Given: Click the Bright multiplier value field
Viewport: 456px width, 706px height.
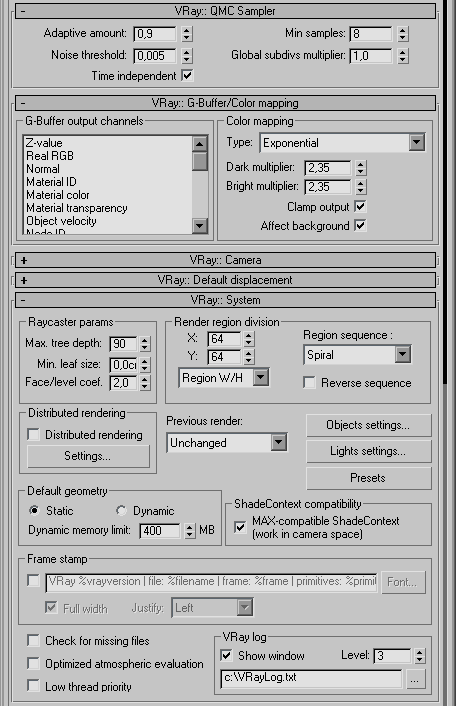Looking at the screenshot, I should (327, 187).
